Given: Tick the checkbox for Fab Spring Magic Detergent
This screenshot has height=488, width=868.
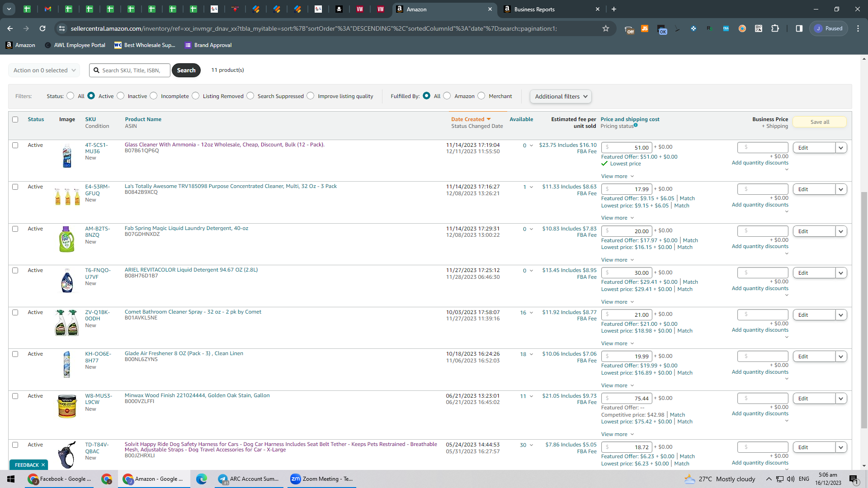Looking at the screenshot, I should 15,229.
